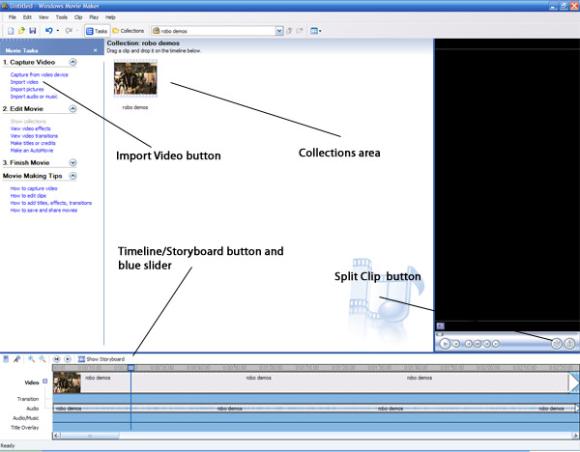Jump forward in the preview monitor

[x=496, y=344]
